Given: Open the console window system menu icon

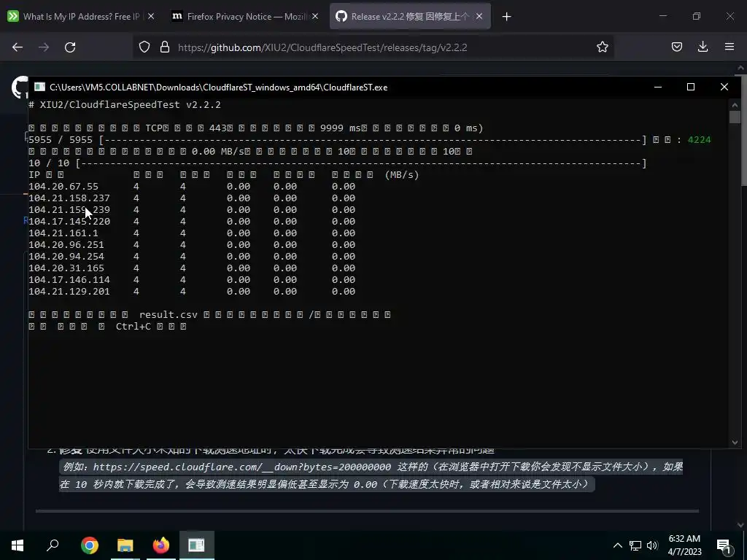Looking at the screenshot, I should coord(39,87).
